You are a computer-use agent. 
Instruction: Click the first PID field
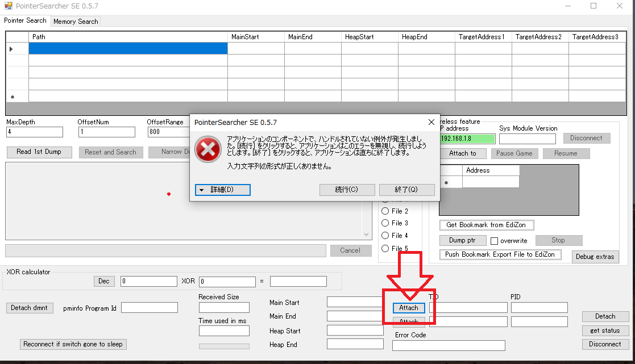(x=539, y=308)
